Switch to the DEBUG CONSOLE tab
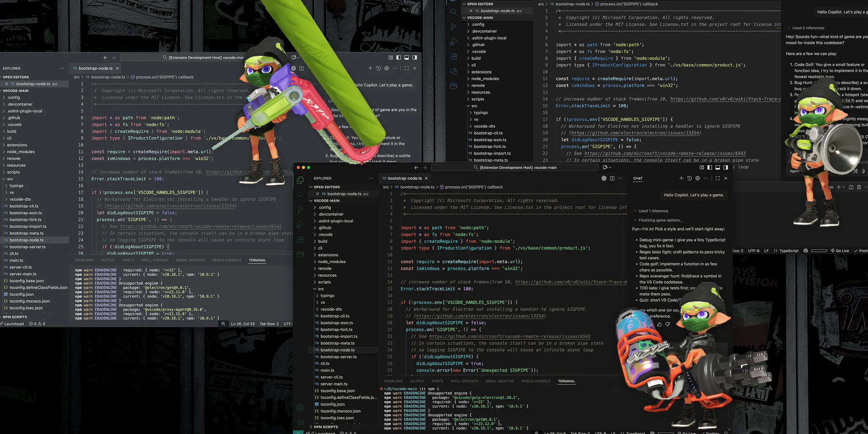Viewport: 868px width, 434px height. tap(536, 381)
